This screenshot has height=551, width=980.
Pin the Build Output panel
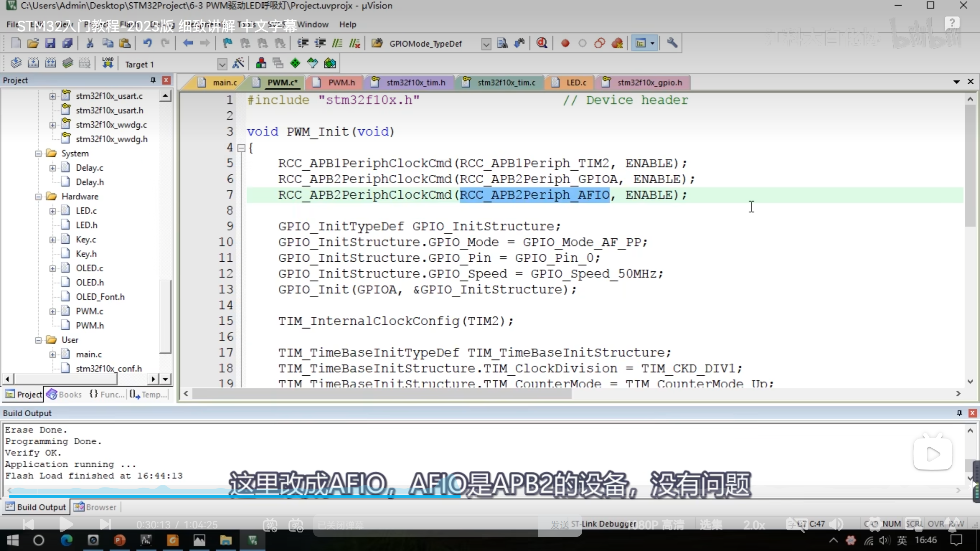[x=959, y=413]
